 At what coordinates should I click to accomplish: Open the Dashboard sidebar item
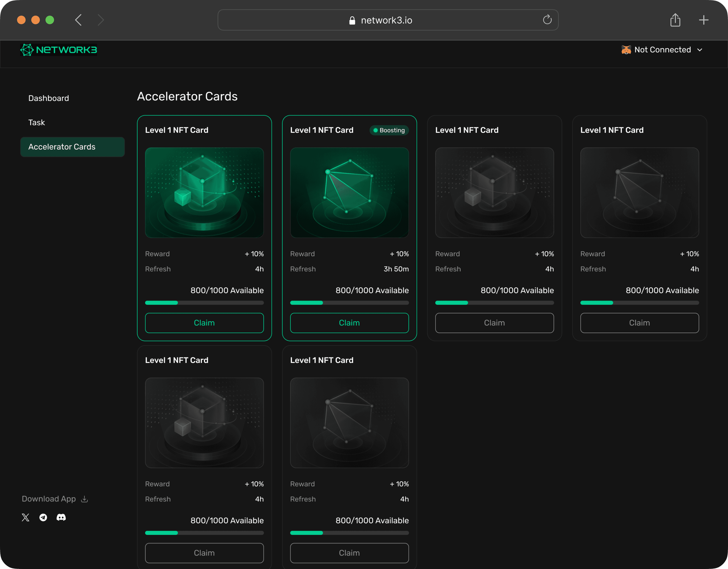click(x=49, y=98)
